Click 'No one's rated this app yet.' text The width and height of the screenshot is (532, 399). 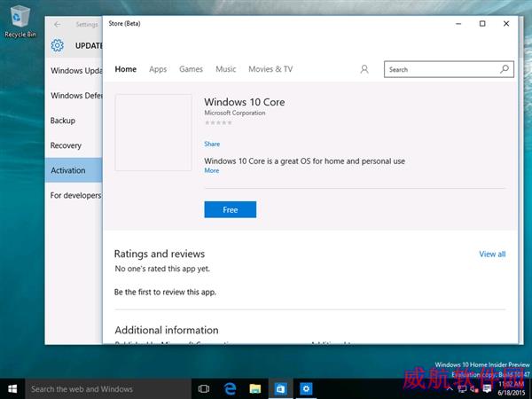click(162, 269)
